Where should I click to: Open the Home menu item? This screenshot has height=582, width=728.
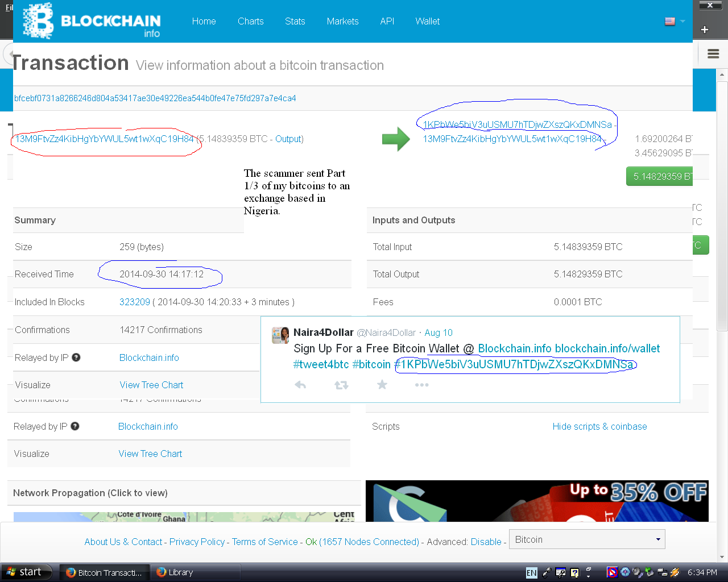coord(204,21)
